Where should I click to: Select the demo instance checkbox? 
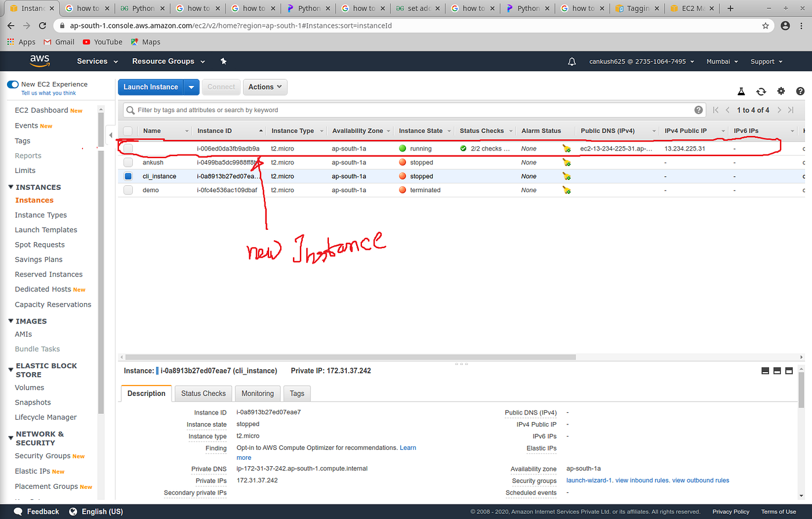pos(128,190)
